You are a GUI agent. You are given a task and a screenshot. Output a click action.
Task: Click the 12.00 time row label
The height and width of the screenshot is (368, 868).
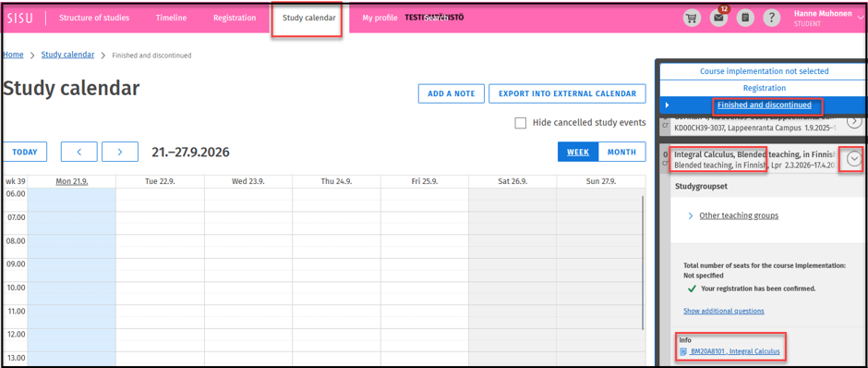tap(16, 334)
